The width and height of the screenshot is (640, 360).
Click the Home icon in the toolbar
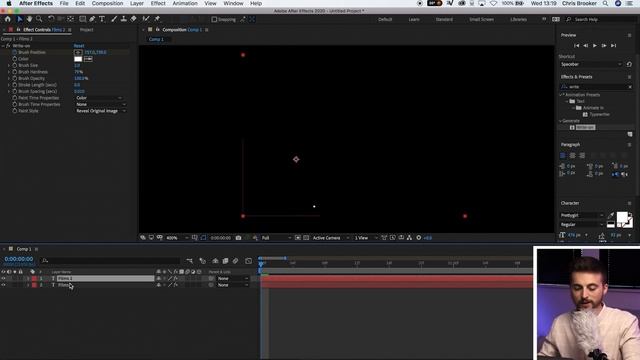[8, 19]
